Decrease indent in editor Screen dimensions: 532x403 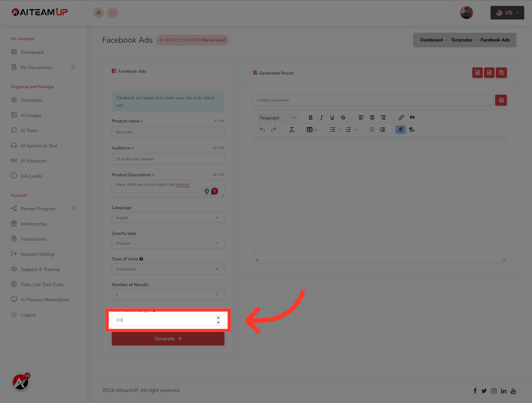click(372, 130)
